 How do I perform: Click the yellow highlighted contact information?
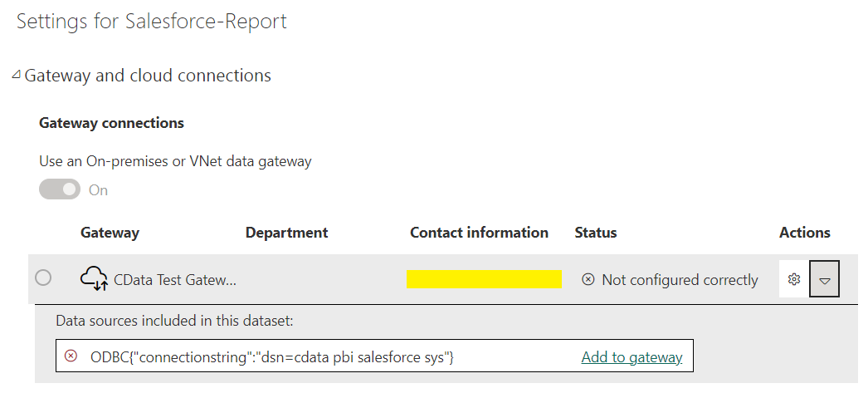(484, 280)
